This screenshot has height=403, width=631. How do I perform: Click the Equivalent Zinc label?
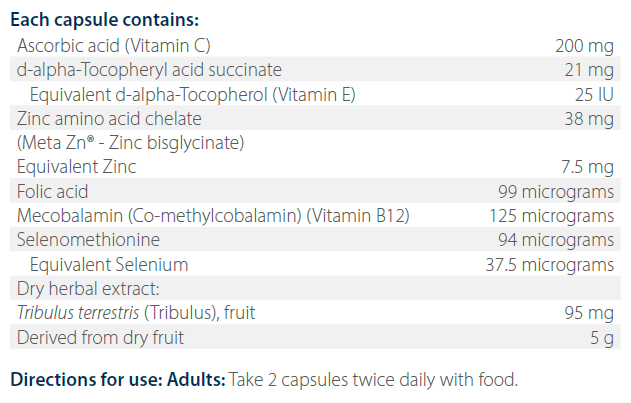click(x=77, y=166)
